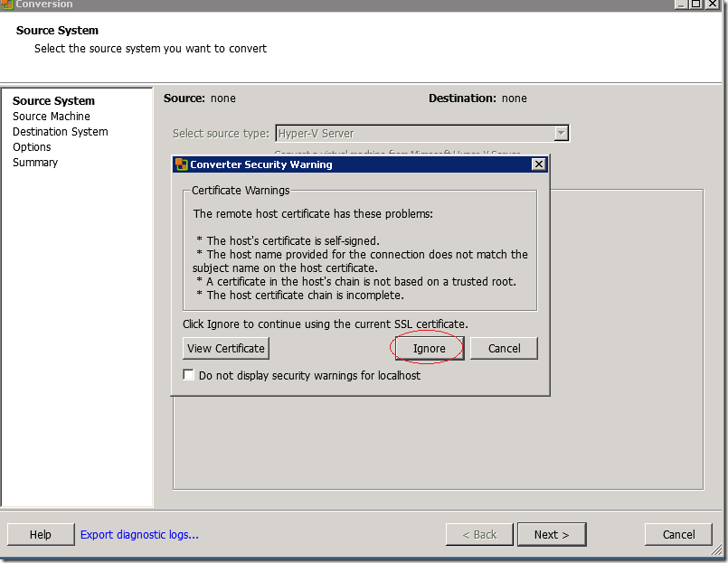
Task: Select the Source Machine wizard step
Action: click(52, 117)
